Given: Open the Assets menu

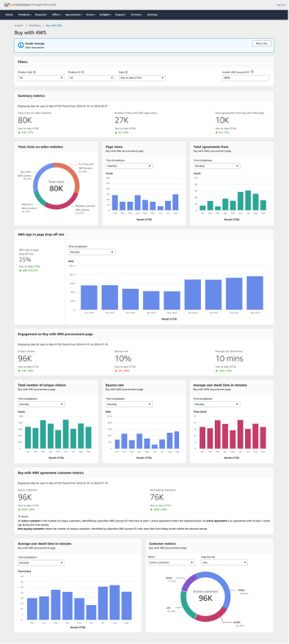Looking at the screenshot, I should (91, 15).
